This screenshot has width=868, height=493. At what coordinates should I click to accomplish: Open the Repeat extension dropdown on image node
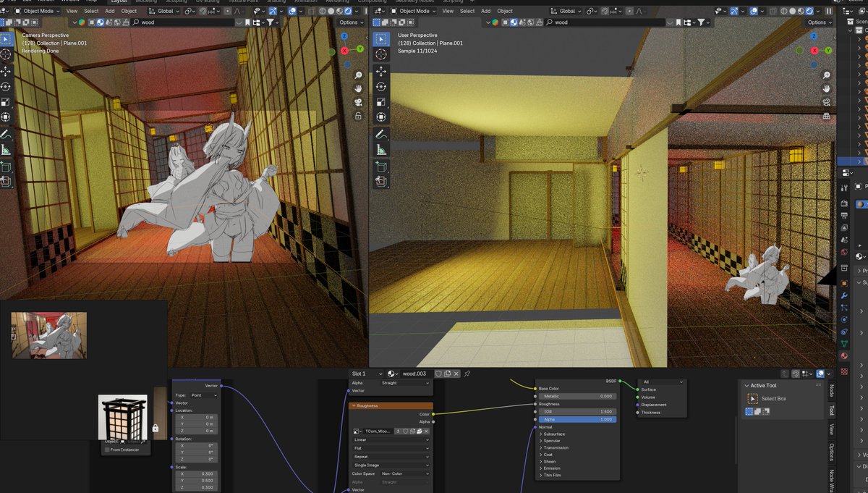(391, 457)
